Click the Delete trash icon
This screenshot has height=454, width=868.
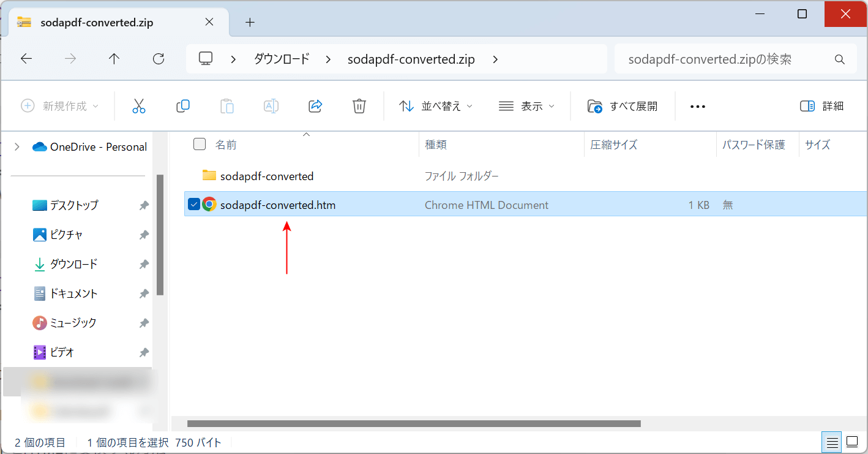coord(359,106)
